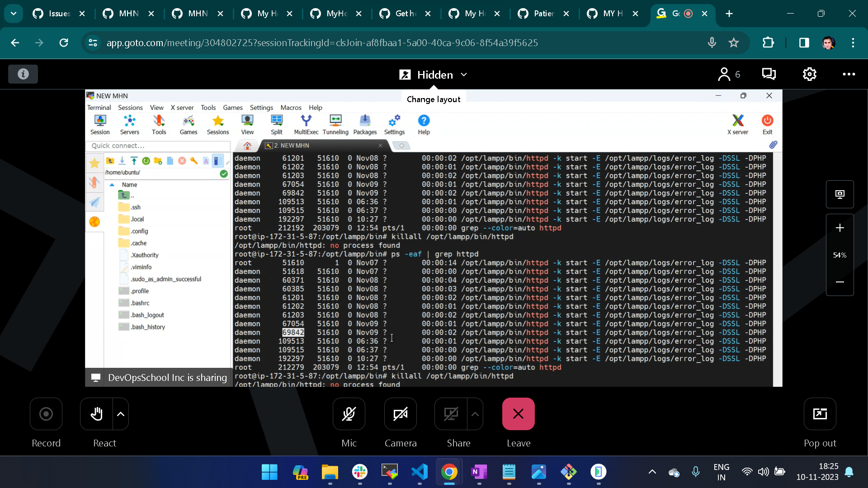Expand the Hidden layout dropdown

click(x=433, y=75)
